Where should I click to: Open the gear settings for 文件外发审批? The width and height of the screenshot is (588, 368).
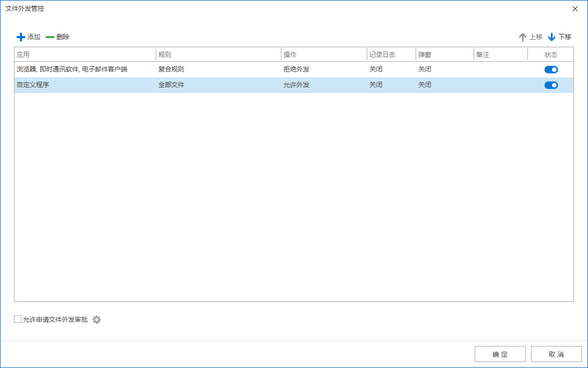coord(97,320)
